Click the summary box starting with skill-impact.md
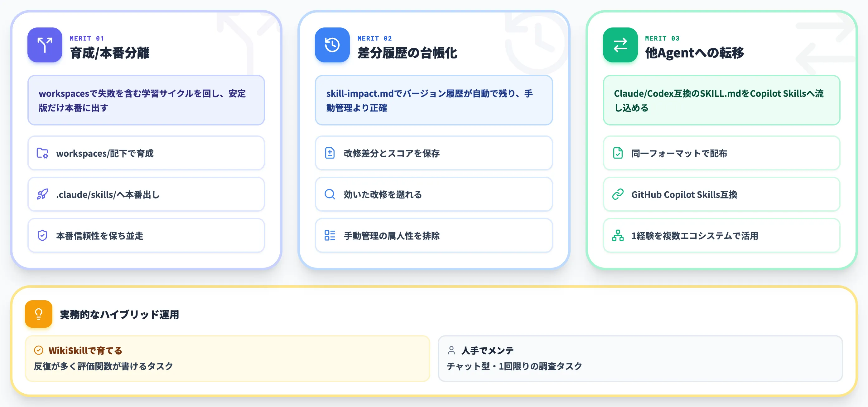Screen dimensions: 868x407 tap(434, 101)
